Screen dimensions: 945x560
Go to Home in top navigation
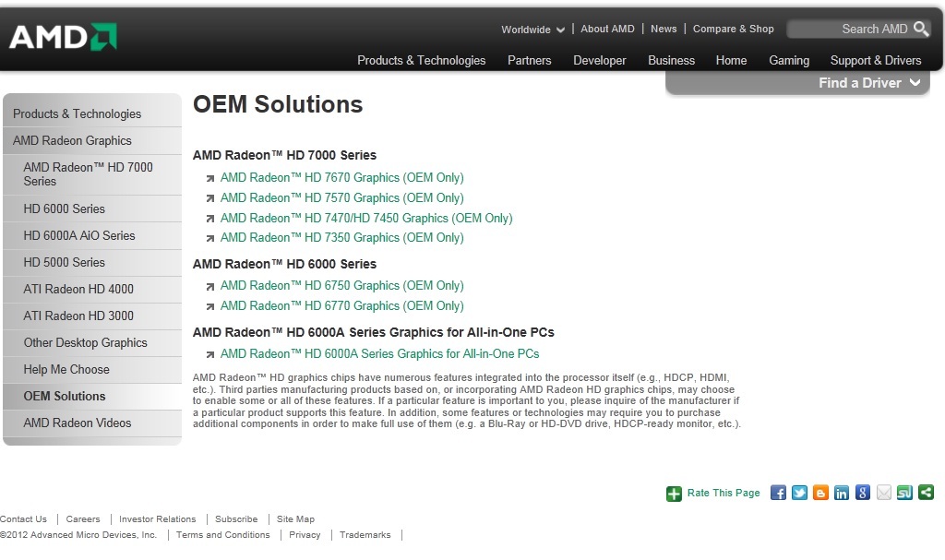pyautogui.click(x=731, y=60)
